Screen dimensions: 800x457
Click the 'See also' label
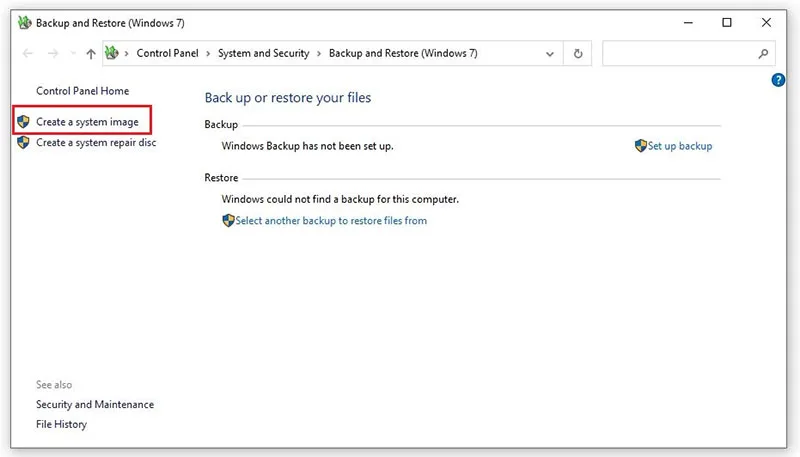[54, 385]
